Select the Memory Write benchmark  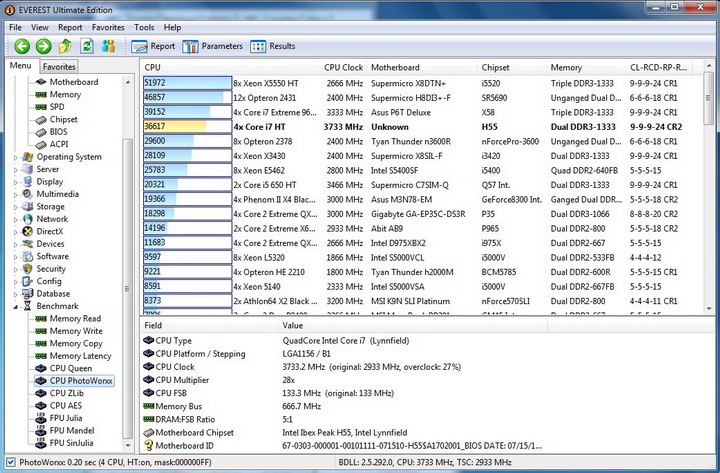69,331
